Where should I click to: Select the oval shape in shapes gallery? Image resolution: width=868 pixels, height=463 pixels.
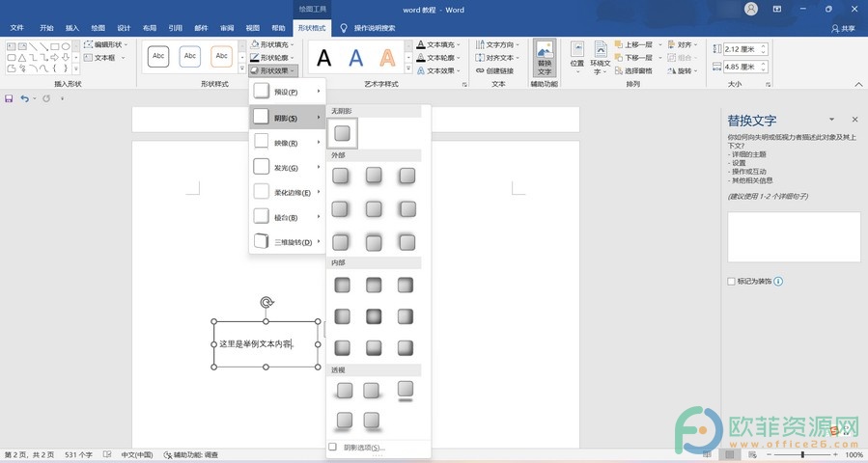click(x=66, y=46)
